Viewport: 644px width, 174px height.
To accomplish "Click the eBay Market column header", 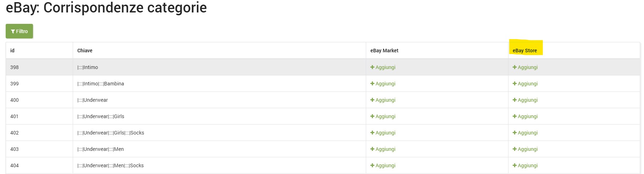I will point(384,51).
